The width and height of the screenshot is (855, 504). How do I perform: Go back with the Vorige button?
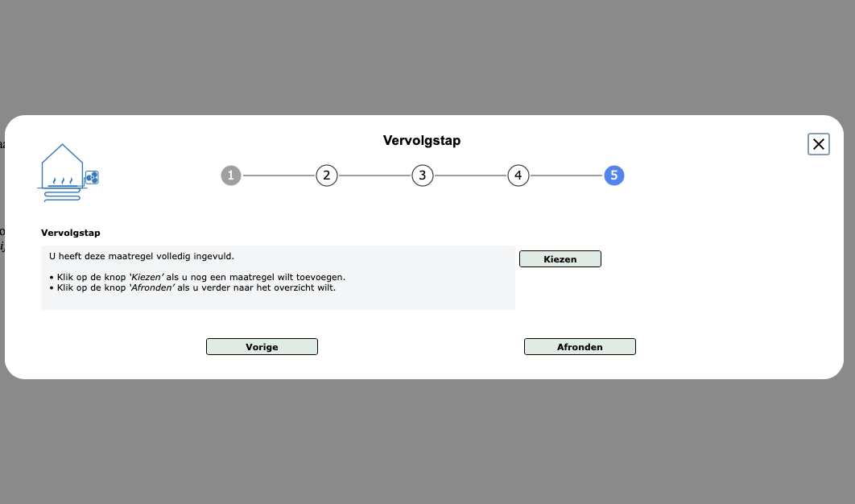pyautogui.click(x=262, y=347)
